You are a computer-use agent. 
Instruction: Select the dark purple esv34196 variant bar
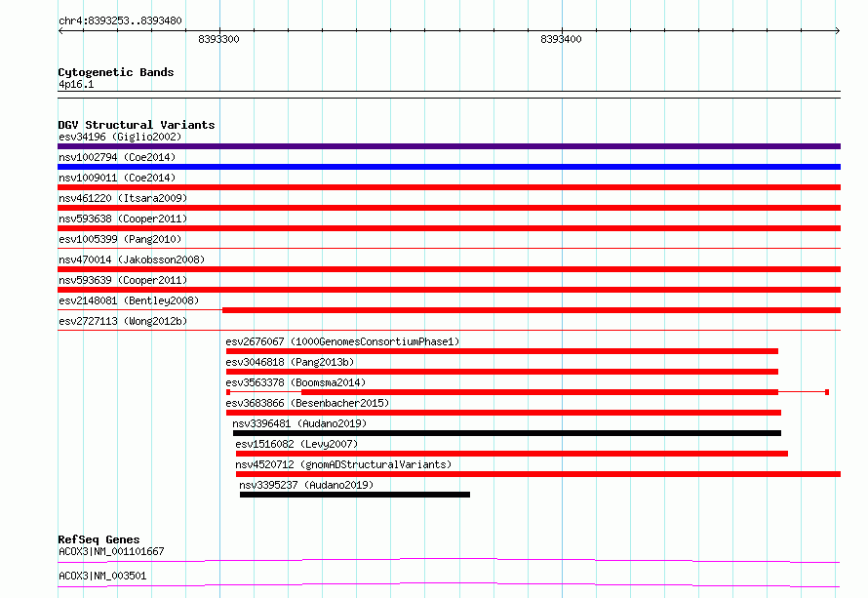tap(449, 146)
